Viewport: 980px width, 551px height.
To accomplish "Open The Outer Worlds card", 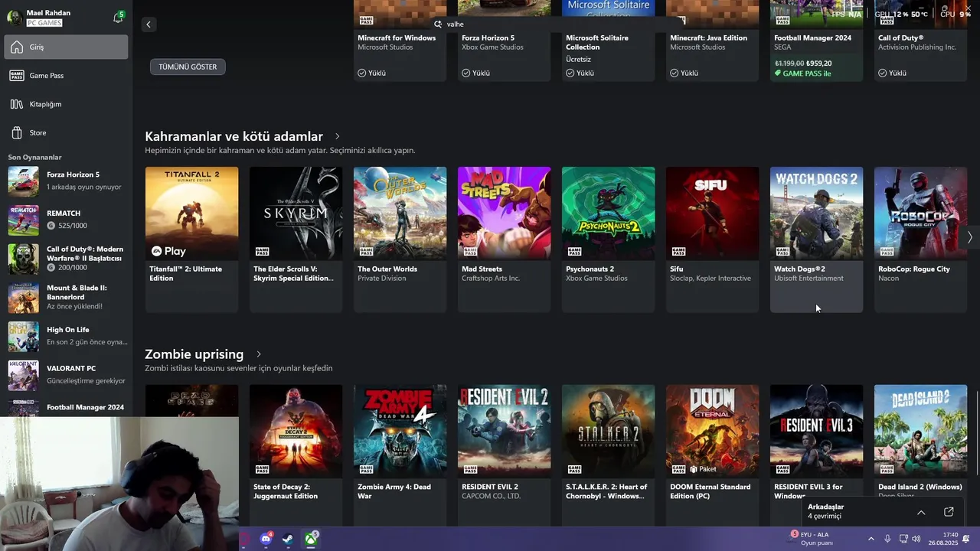I will tap(400, 240).
